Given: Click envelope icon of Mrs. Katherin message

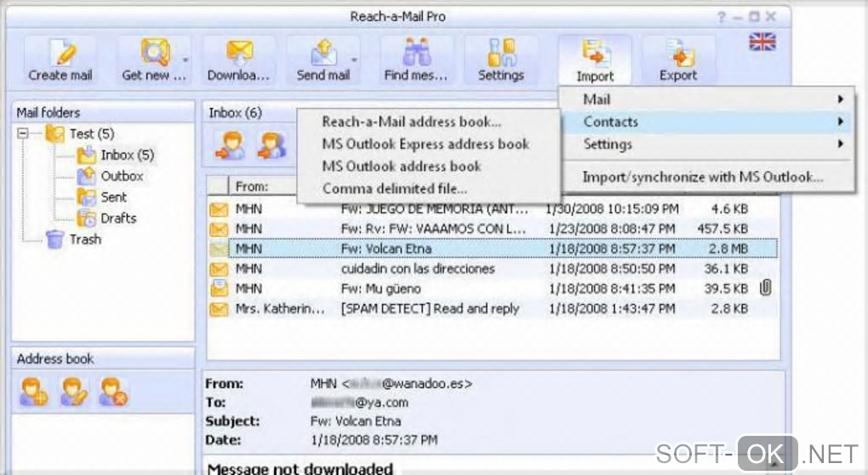Looking at the screenshot, I should click(x=219, y=309).
